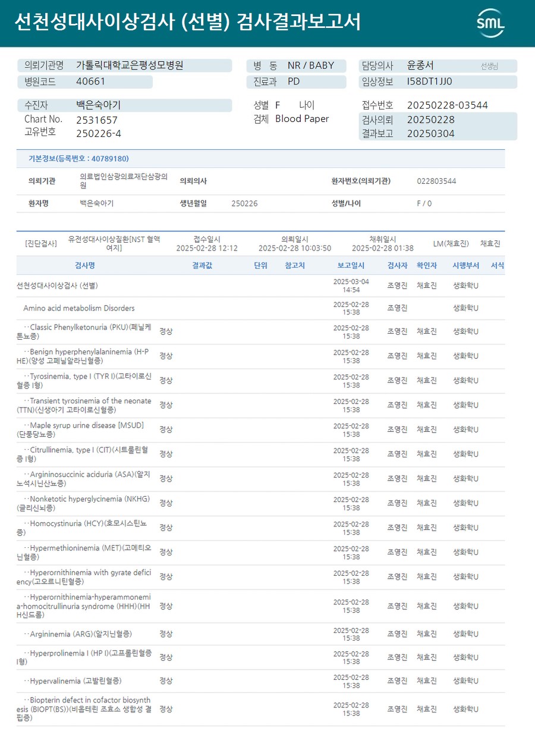Viewport: 535px width, 756px height.
Task: Select Hyperprolinemia I (HP I) test name
Action: coord(84,657)
